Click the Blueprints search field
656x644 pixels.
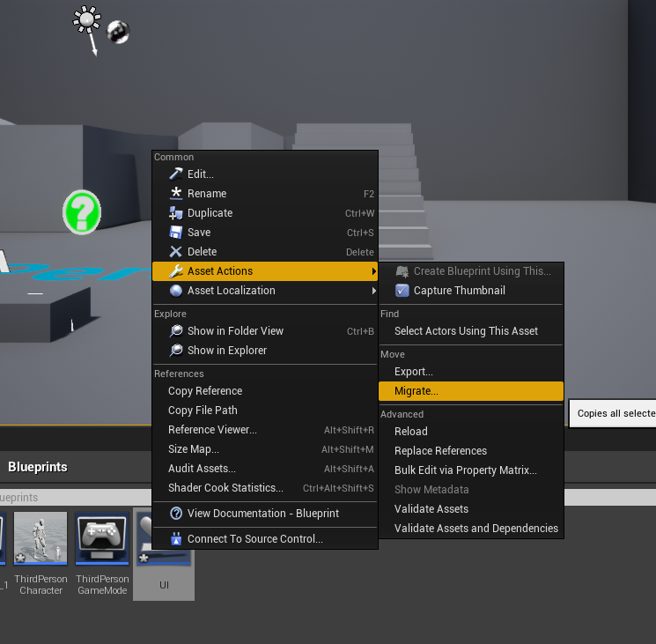click(x=76, y=497)
